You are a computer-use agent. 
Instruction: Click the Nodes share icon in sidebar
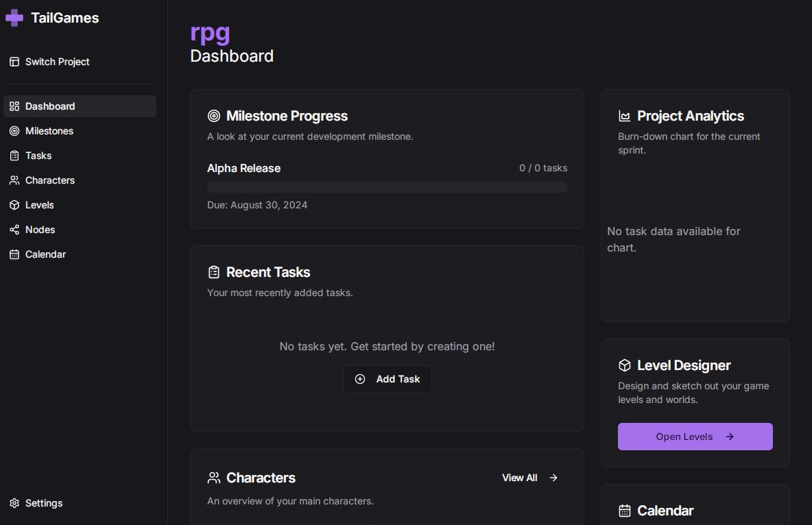14,230
